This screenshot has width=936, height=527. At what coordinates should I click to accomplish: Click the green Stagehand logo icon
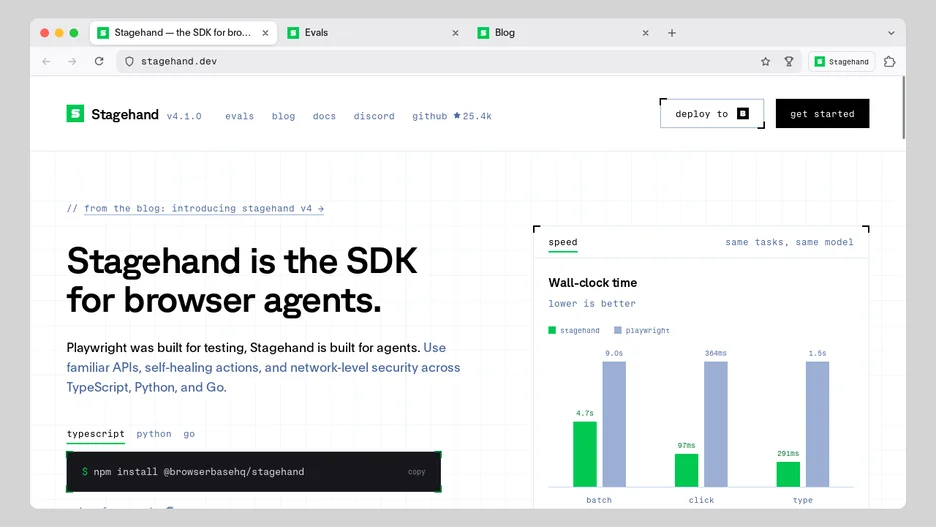pos(75,113)
